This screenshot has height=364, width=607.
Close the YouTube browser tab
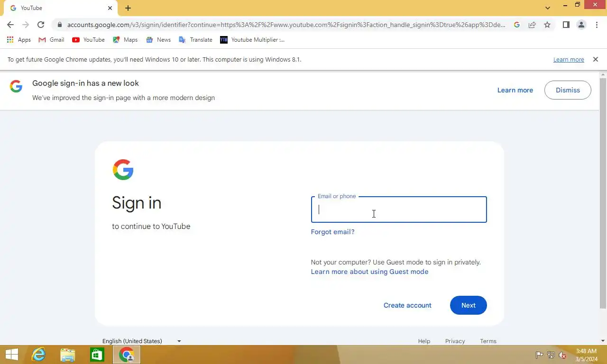point(110,8)
